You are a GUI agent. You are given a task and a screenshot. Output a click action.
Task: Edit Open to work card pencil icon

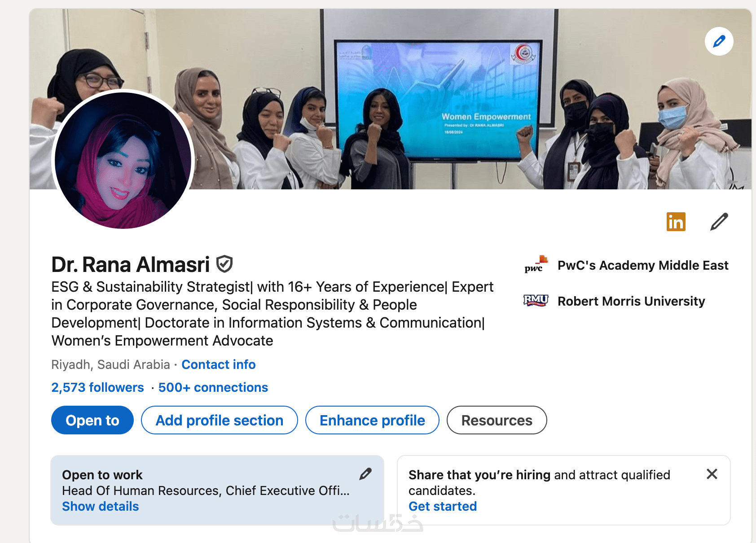(x=365, y=474)
